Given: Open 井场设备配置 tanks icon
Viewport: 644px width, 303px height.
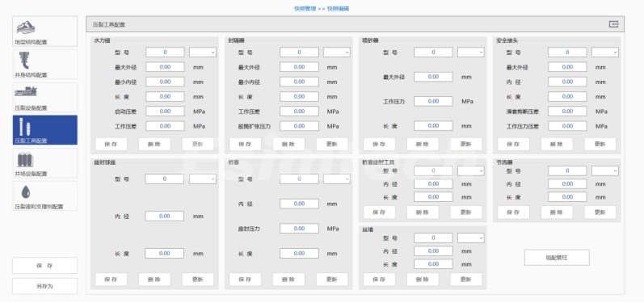Looking at the screenshot, I should point(25,159).
